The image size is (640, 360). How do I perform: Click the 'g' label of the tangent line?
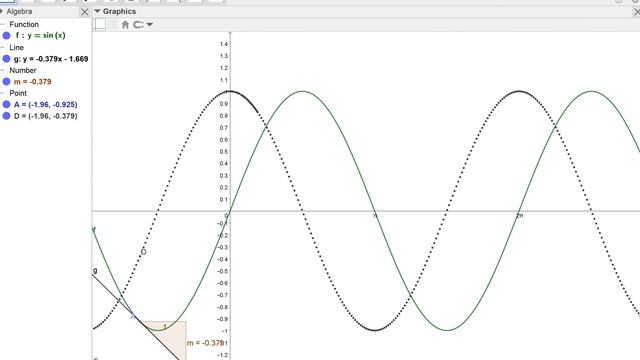(95, 270)
